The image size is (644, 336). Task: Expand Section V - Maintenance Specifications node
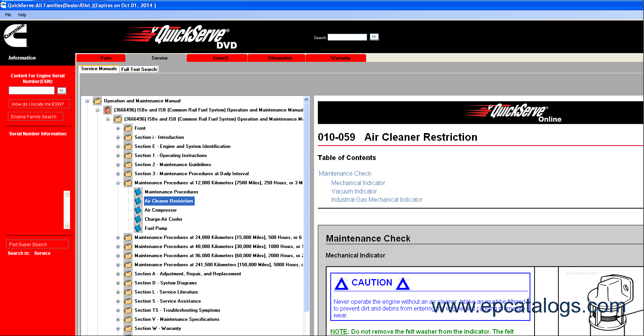[118, 319]
